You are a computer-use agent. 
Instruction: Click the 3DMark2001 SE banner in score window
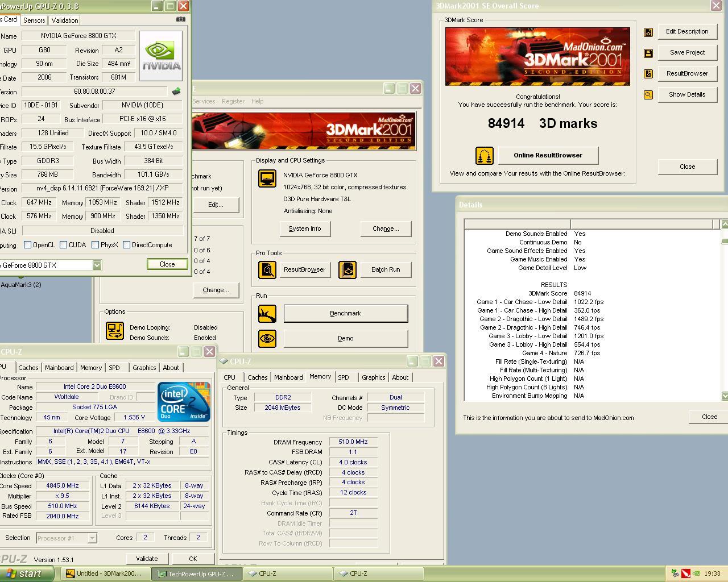(537, 56)
